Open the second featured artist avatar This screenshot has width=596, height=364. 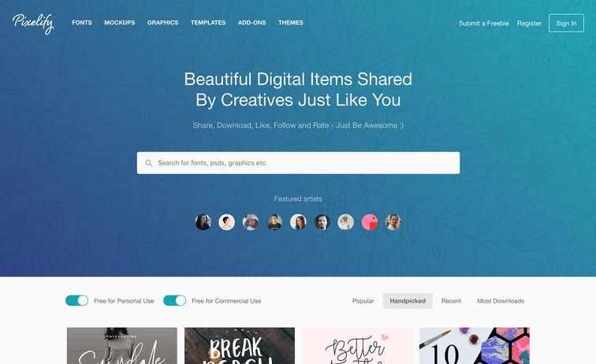coord(227,222)
